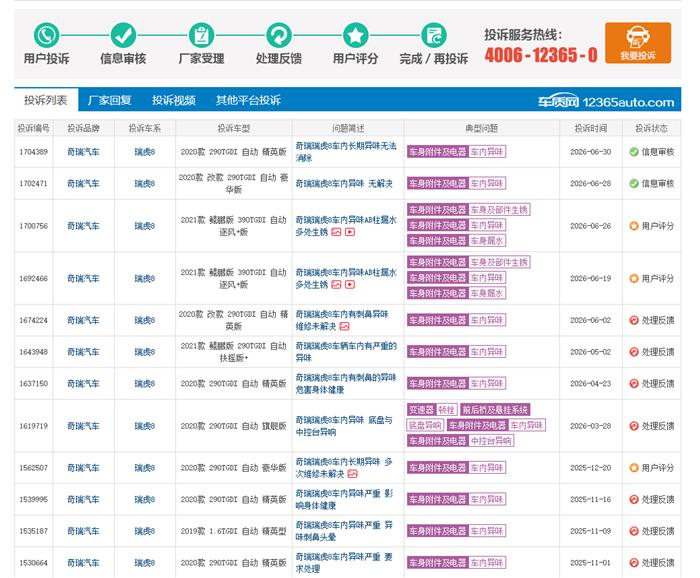Click 奇瑞汽车 brand link in row 1704389
The height and width of the screenshot is (578, 700).
coord(83,152)
